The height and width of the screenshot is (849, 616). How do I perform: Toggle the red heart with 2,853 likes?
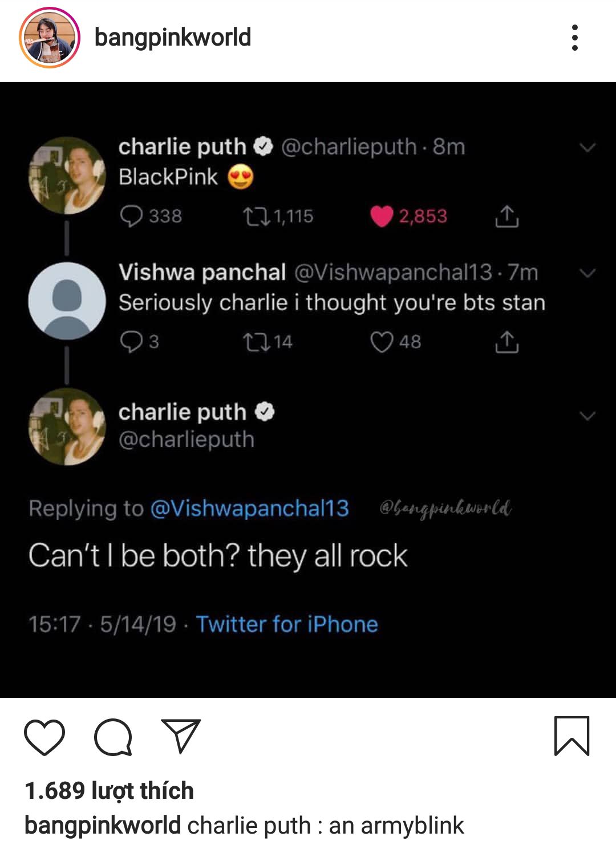382,216
